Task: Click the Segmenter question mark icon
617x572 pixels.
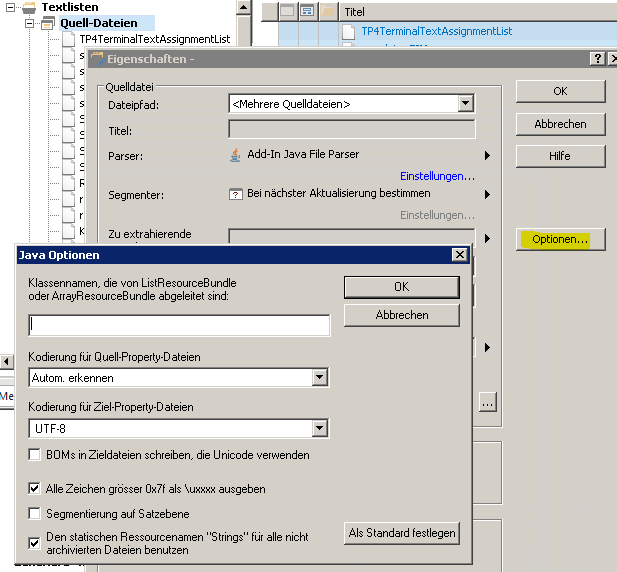Action: click(236, 194)
